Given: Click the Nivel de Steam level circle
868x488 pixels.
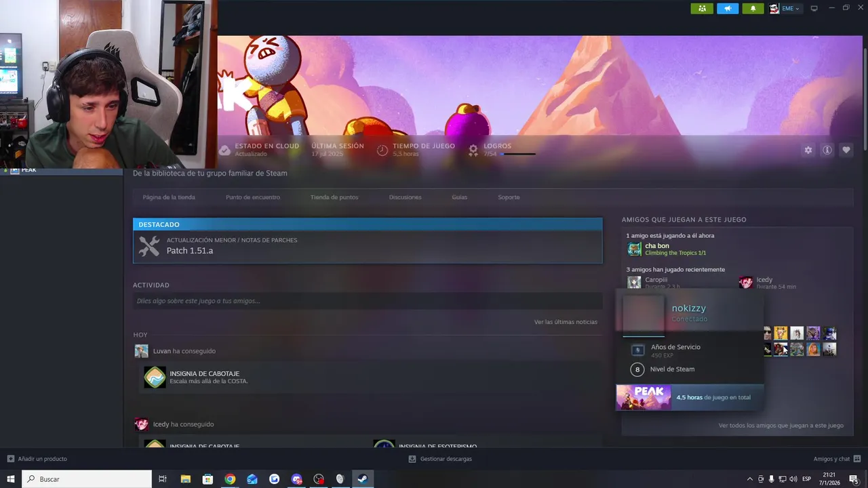Looking at the screenshot, I should point(637,369).
